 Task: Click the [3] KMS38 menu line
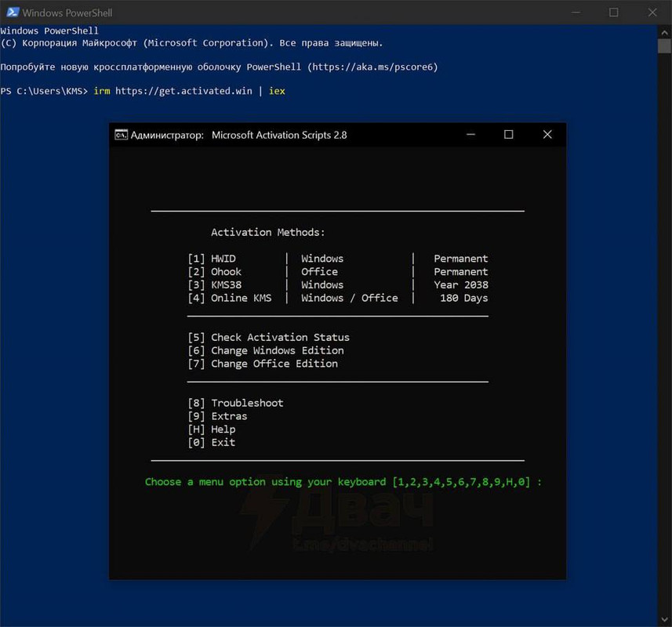338,285
